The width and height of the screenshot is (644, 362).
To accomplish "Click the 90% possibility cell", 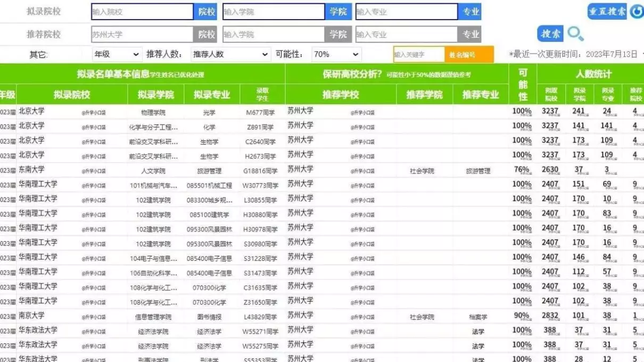I will (522, 316).
